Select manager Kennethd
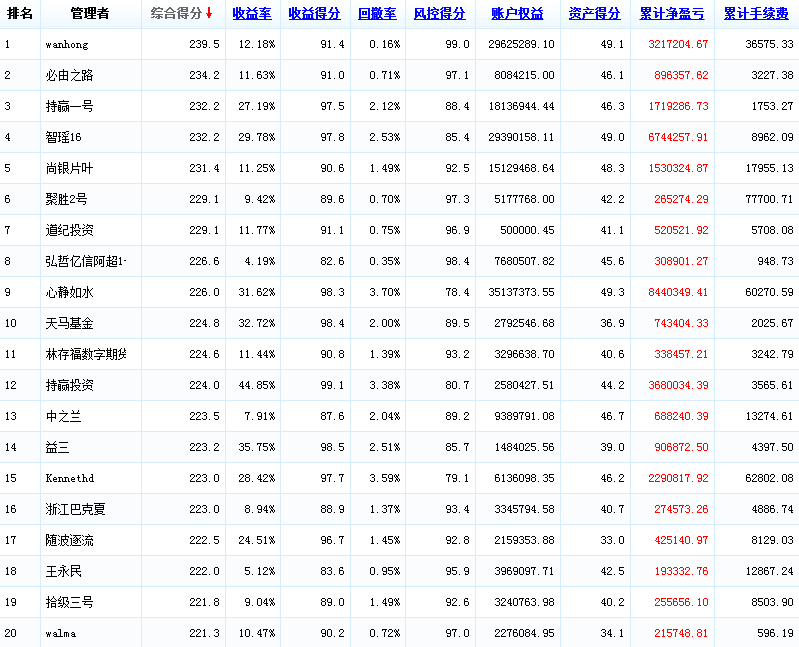 click(70, 478)
